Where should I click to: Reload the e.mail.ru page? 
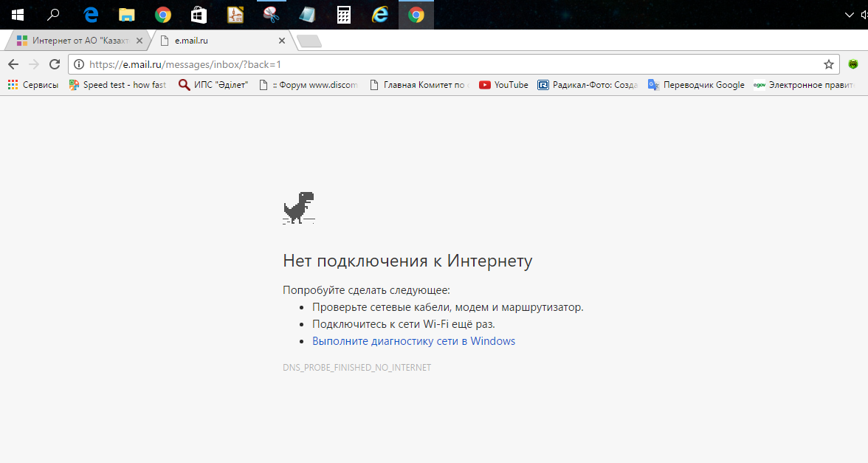coord(54,64)
